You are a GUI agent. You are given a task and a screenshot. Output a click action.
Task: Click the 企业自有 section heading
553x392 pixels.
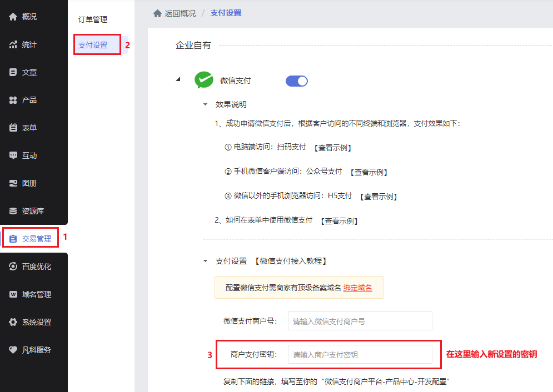pyautogui.click(x=193, y=45)
